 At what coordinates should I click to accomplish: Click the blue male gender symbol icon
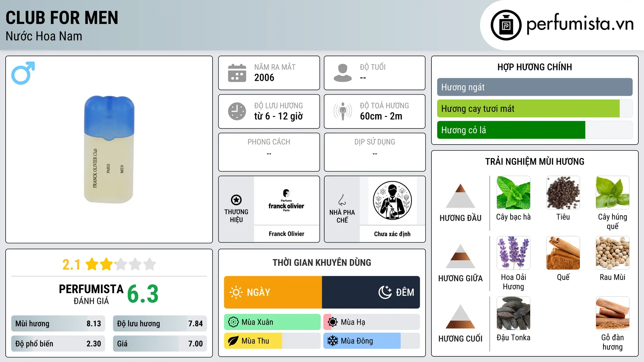[x=23, y=73]
